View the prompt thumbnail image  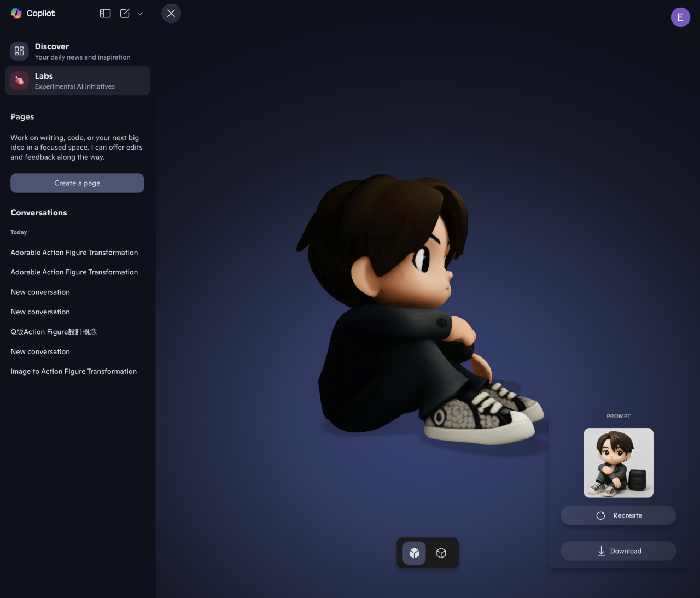(x=618, y=462)
